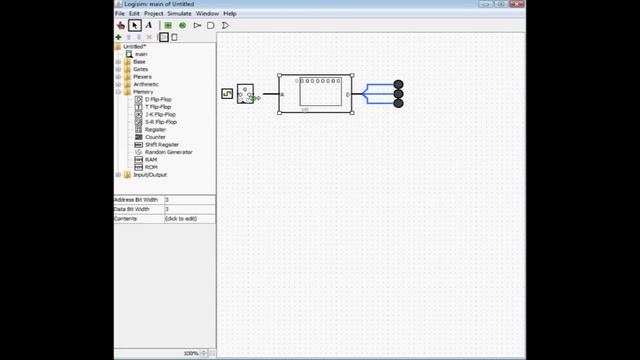This screenshot has width=640, height=360.
Task: Open the zoom percentage stepper control
Action: (x=204, y=353)
